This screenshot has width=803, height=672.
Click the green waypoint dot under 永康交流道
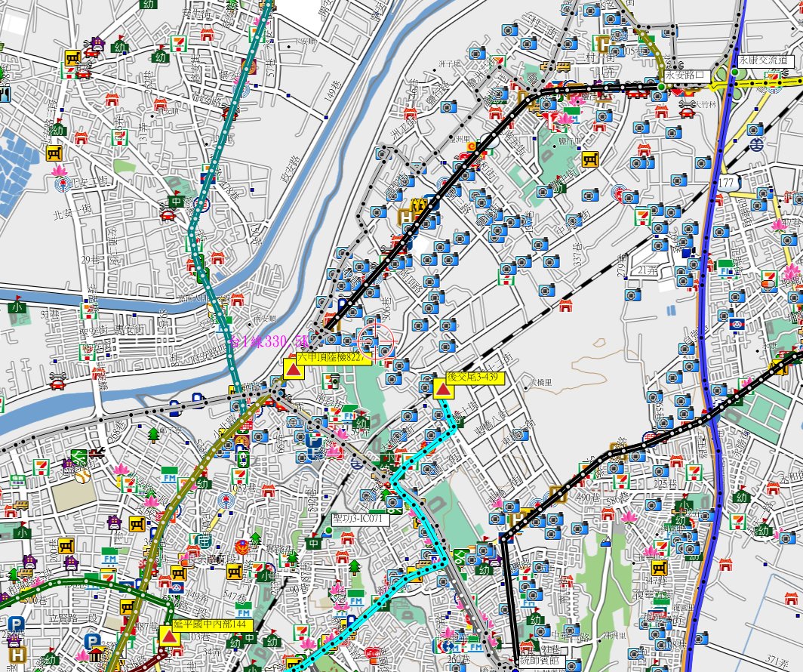[734, 72]
